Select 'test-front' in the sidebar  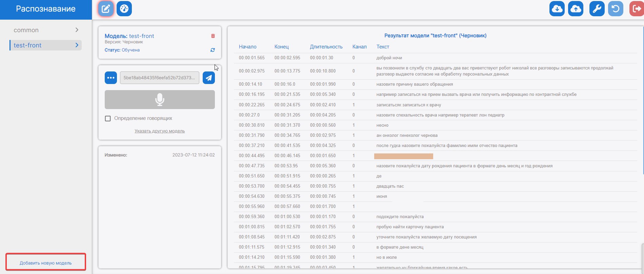28,45
